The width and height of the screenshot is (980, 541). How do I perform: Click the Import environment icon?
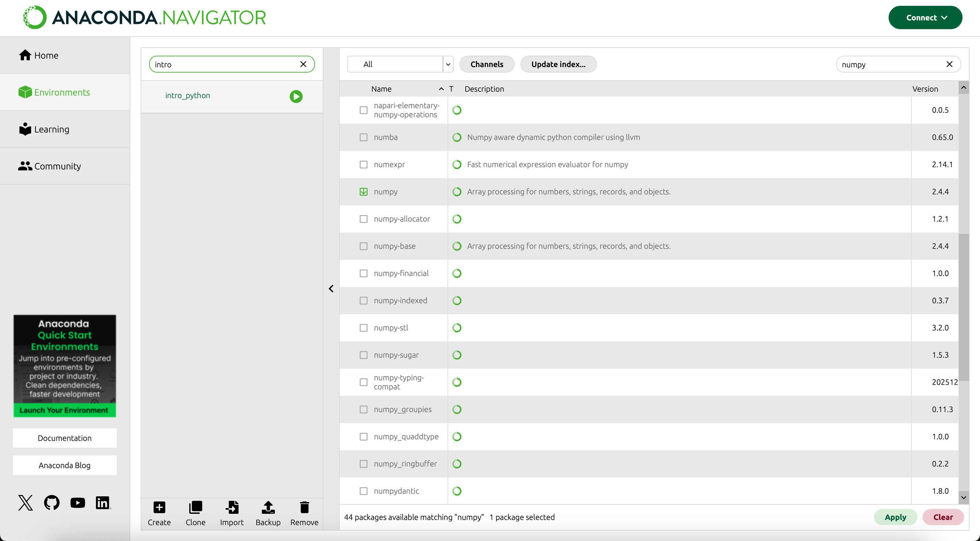coord(232,508)
